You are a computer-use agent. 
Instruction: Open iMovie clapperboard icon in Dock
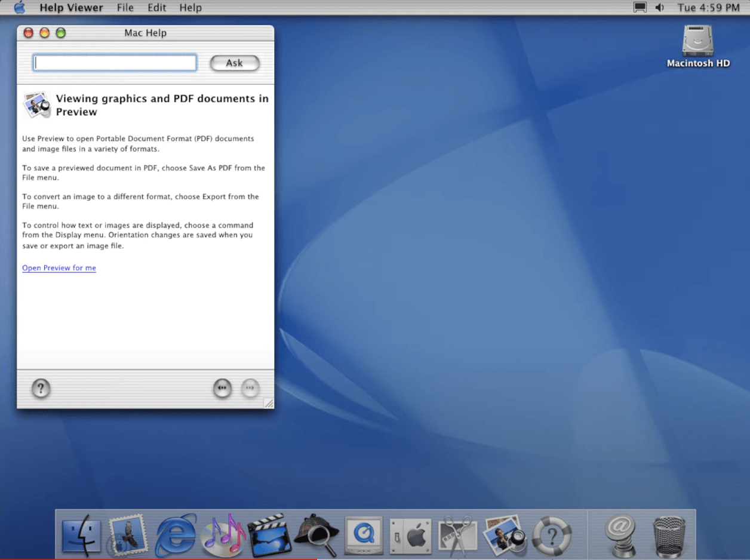click(x=269, y=534)
